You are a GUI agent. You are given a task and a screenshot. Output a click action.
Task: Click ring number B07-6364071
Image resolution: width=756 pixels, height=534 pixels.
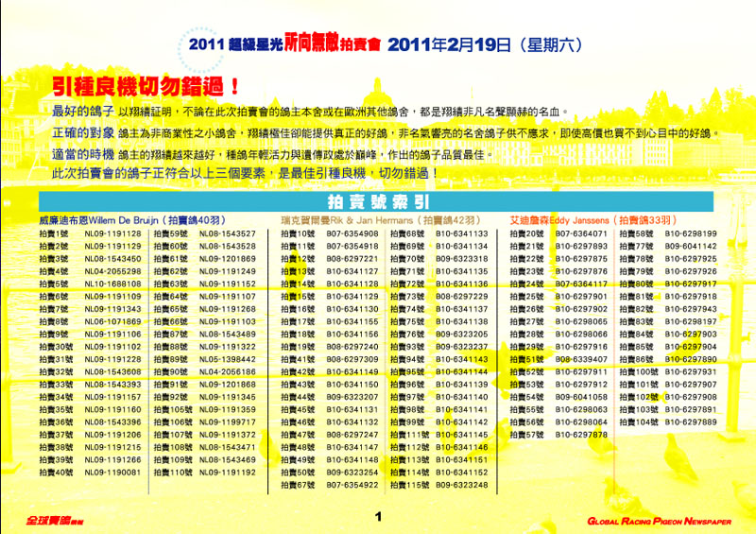point(581,233)
